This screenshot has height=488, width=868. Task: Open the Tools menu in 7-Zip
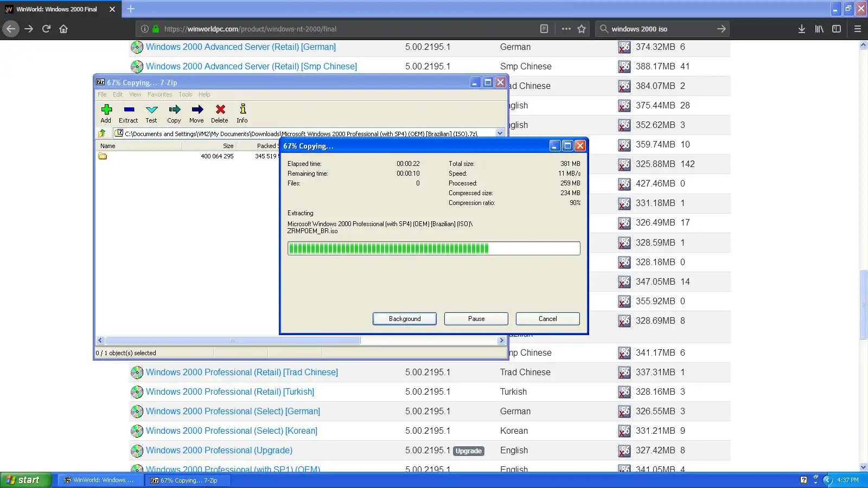pyautogui.click(x=186, y=94)
